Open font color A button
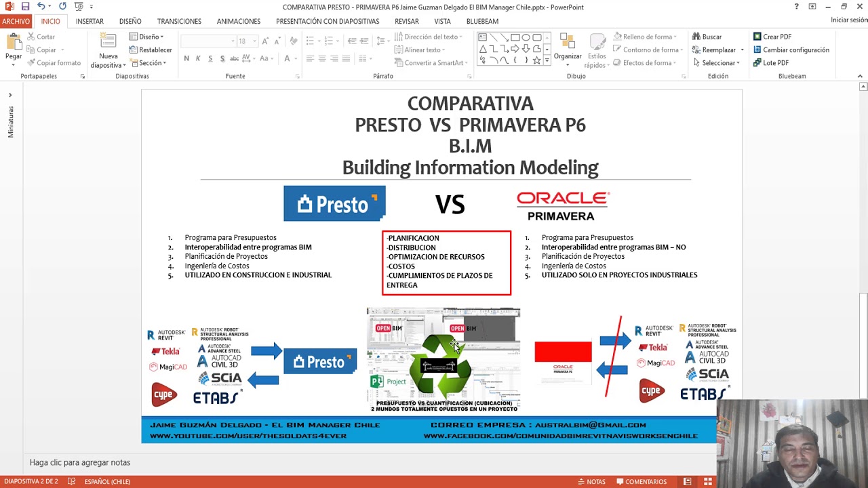The height and width of the screenshot is (488, 868). point(285,58)
